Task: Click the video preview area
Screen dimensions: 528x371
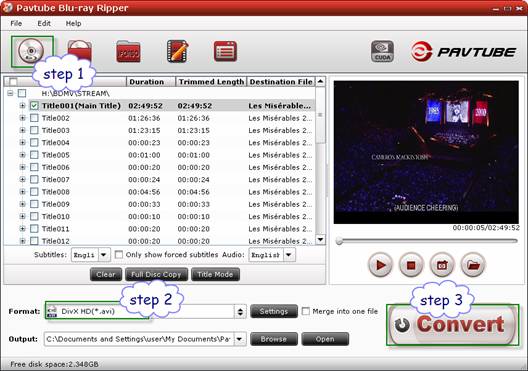Action: coord(426,152)
